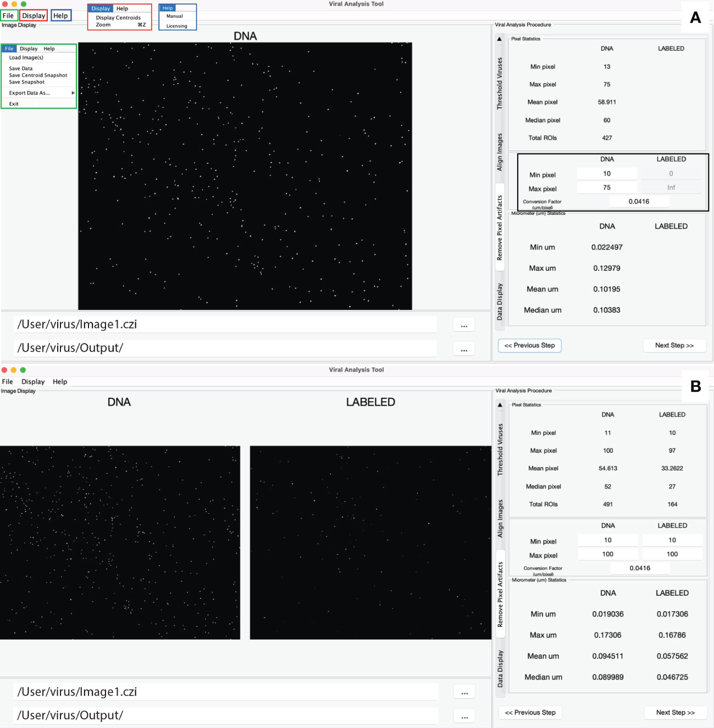Browse for output folder with ... button in window A
714x728 pixels.
(464, 349)
